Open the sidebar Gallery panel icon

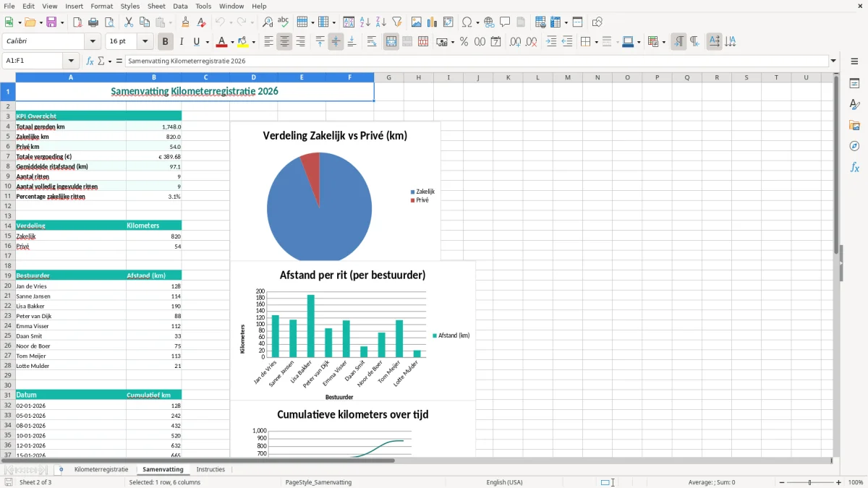tap(854, 126)
